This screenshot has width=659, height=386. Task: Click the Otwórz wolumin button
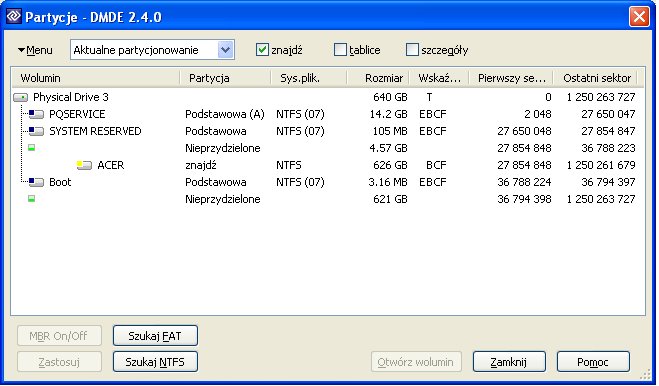(x=416, y=362)
